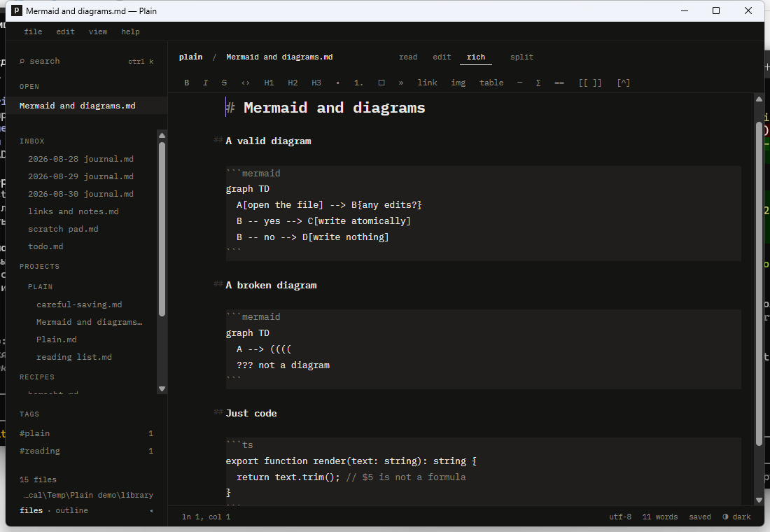The width and height of the screenshot is (770, 532).
Task: Open todo.md in the inbox
Action: (45, 246)
